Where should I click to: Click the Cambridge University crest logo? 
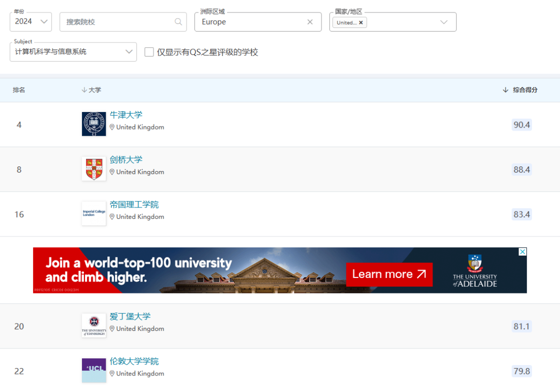pyautogui.click(x=94, y=169)
